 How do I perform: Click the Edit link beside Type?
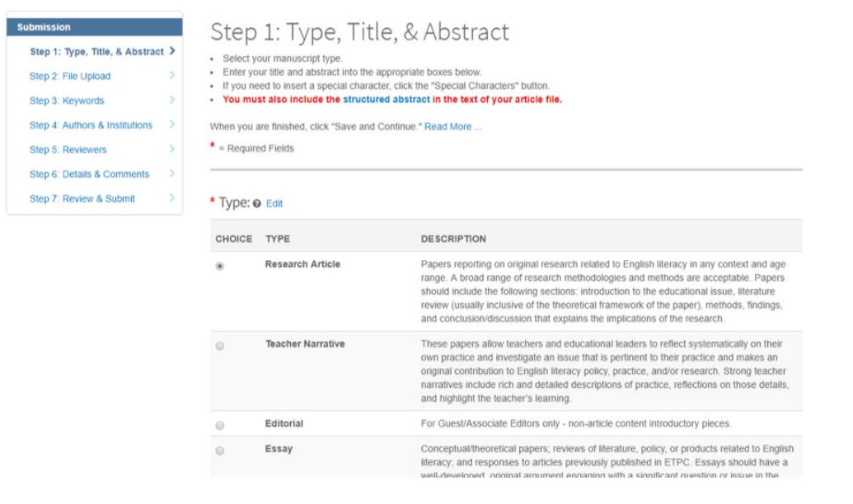(274, 203)
